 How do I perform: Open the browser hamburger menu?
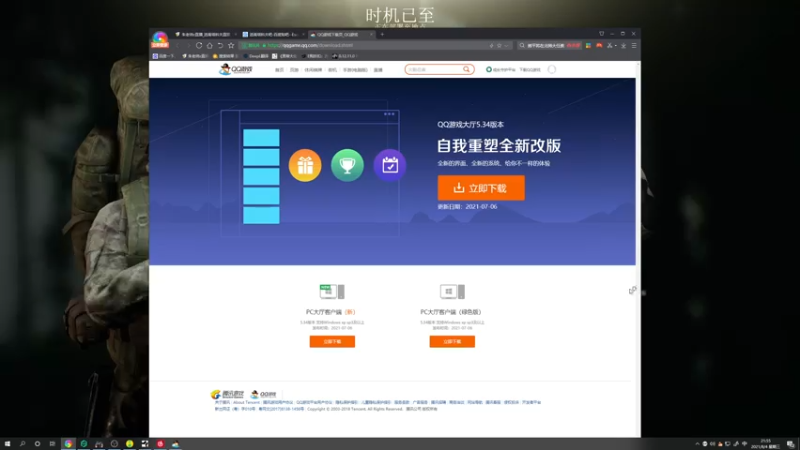(634, 45)
